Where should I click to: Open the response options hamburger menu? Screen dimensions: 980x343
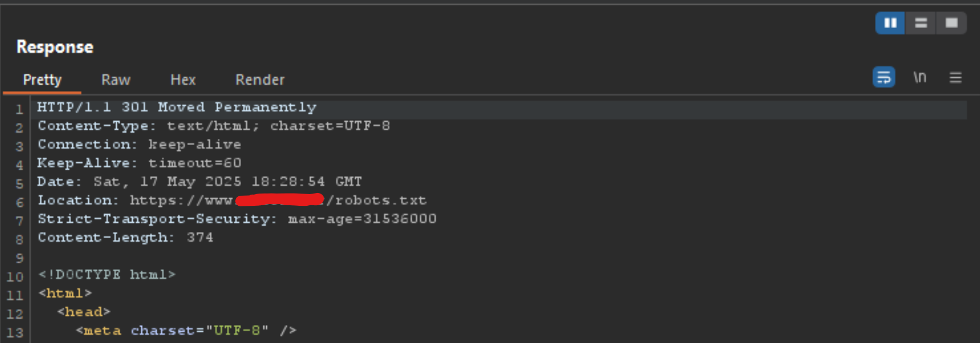coord(956,78)
